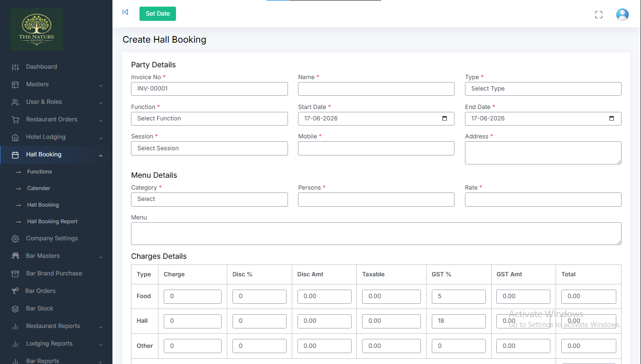
Task: Expand the Bar Masters chevron
Action: [101, 257]
